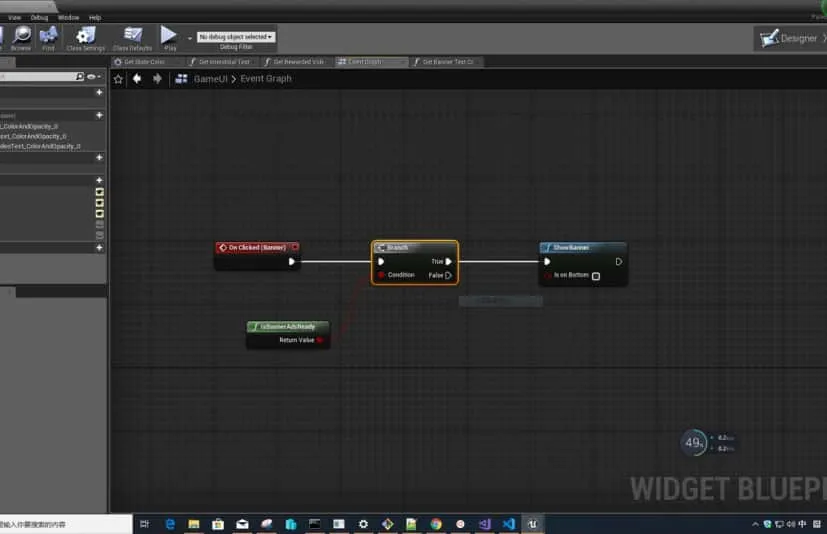827x534 pixels.
Task: Click the Find toolbar icon
Action: [48, 37]
